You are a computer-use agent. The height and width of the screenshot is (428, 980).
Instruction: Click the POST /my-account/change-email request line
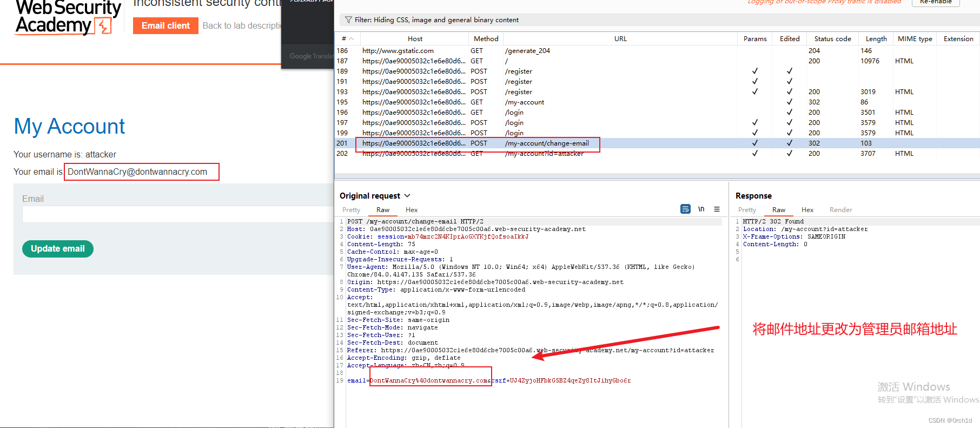click(x=415, y=222)
